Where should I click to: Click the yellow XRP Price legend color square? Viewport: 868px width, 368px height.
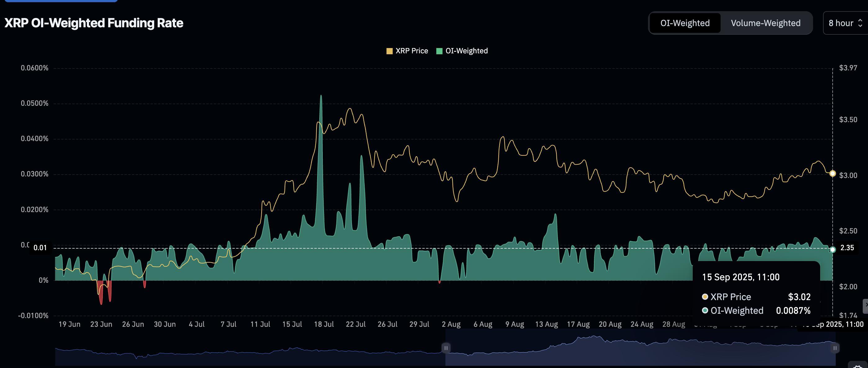[389, 51]
